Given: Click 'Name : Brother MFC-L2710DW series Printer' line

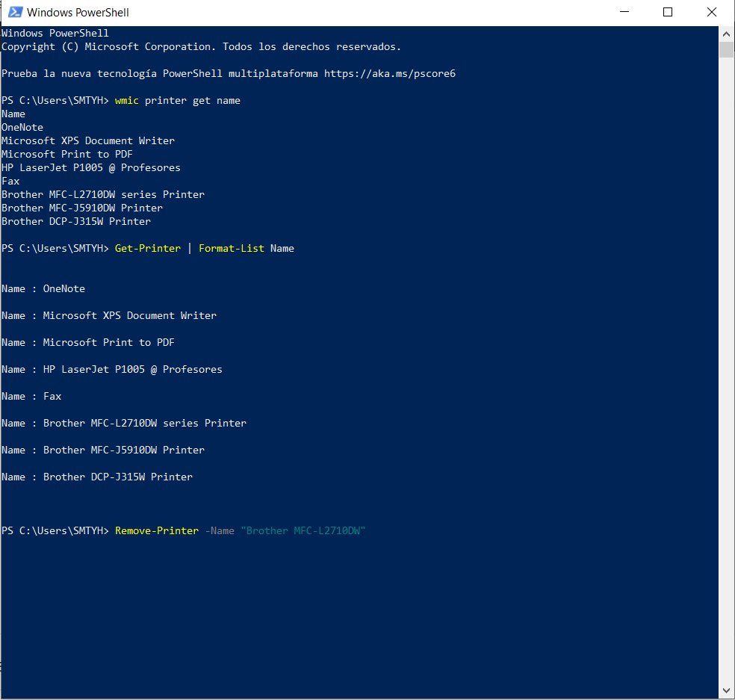Looking at the screenshot, I should [124, 424].
